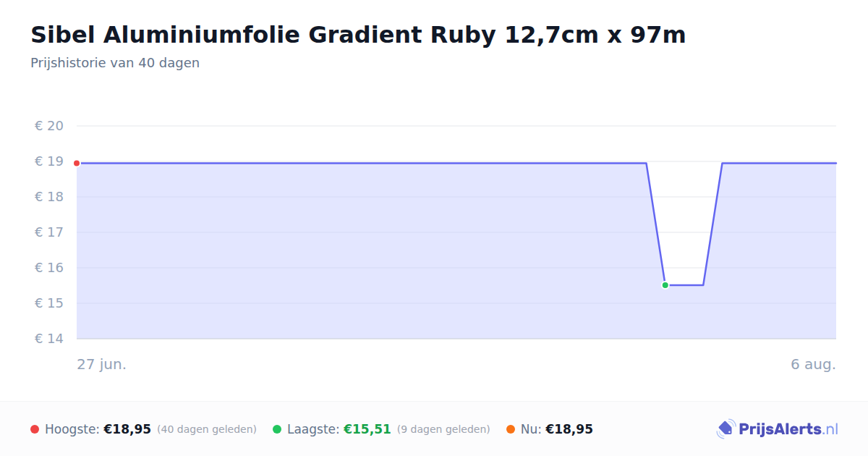Click the highest price value €18,95

(x=127, y=429)
